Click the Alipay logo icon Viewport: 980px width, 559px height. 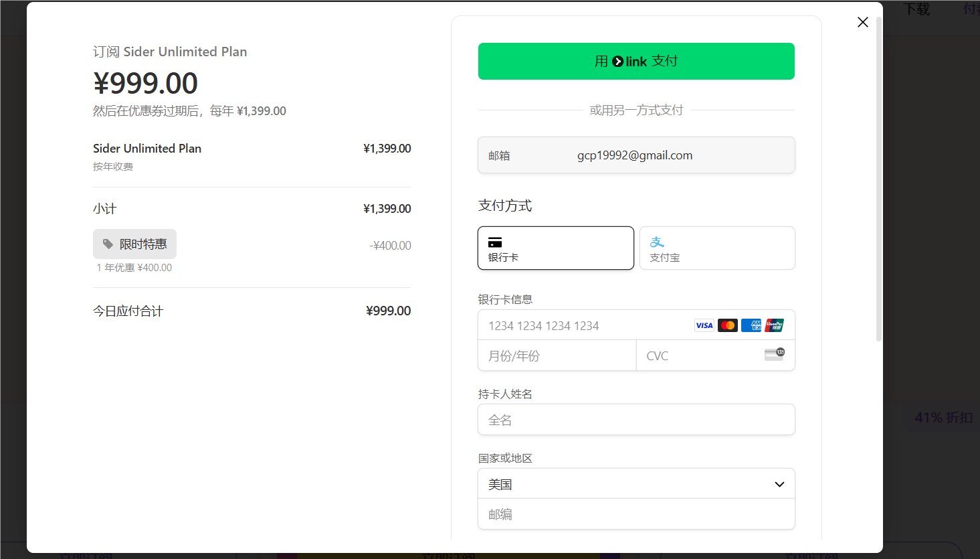click(657, 242)
